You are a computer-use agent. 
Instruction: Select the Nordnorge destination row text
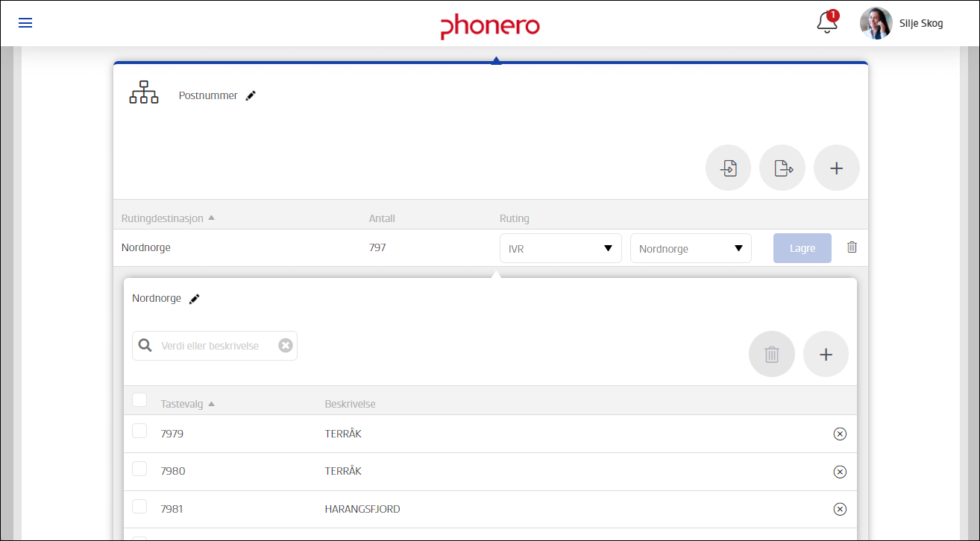click(x=146, y=247)
